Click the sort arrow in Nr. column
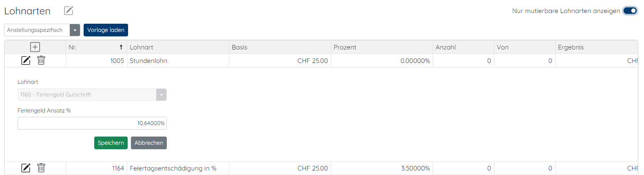This screenshot has width=644, height=175. 121,47
